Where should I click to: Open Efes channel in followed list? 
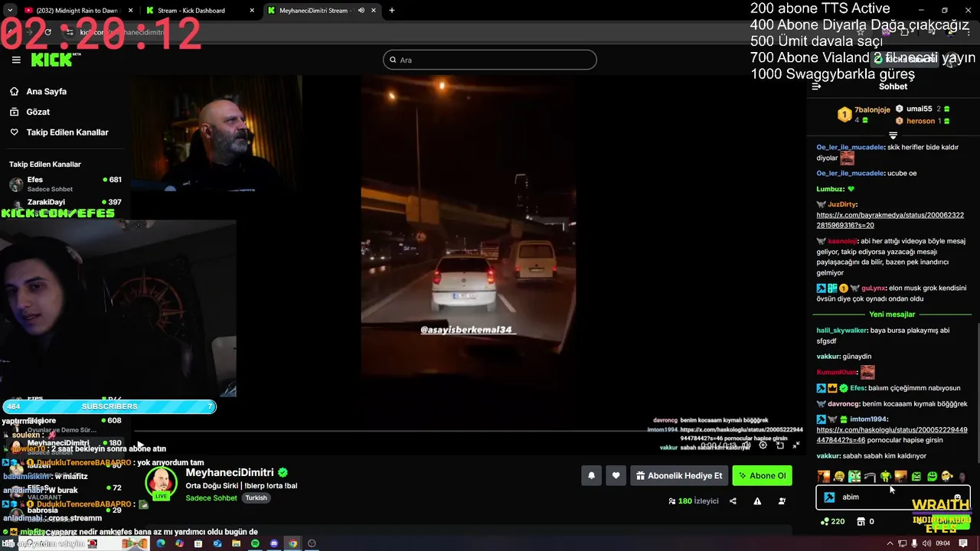click(x=65, y=184)
